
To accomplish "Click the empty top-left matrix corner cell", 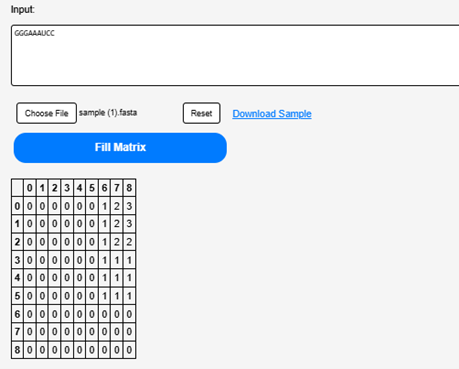I will point(17,188).
